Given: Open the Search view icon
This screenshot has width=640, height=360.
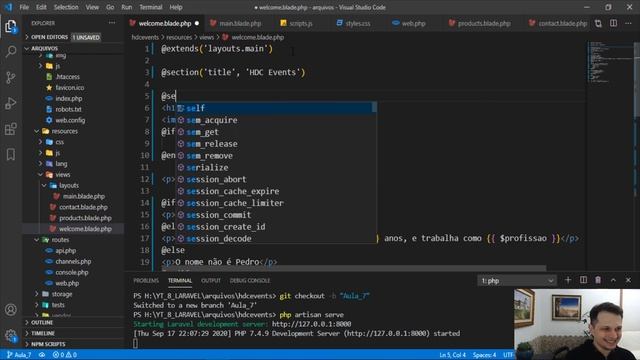Looking at the screenshot, I should tap(11, 52).
